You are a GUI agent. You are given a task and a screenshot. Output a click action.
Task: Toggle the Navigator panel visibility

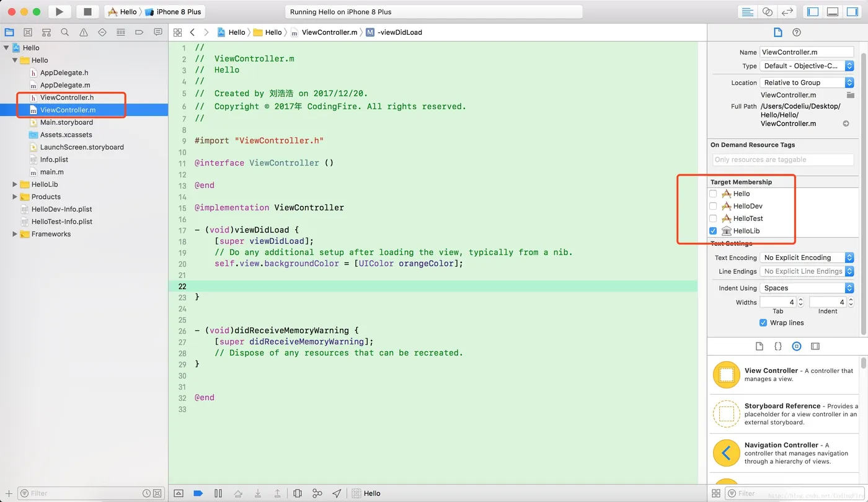pos(813,12)
